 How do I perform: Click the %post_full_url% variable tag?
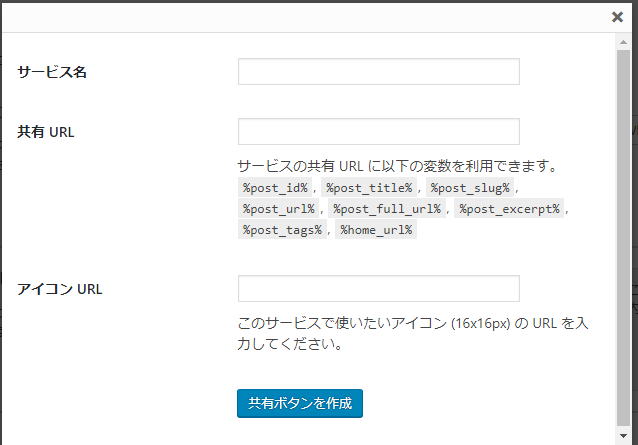click(x=387, y=209)
